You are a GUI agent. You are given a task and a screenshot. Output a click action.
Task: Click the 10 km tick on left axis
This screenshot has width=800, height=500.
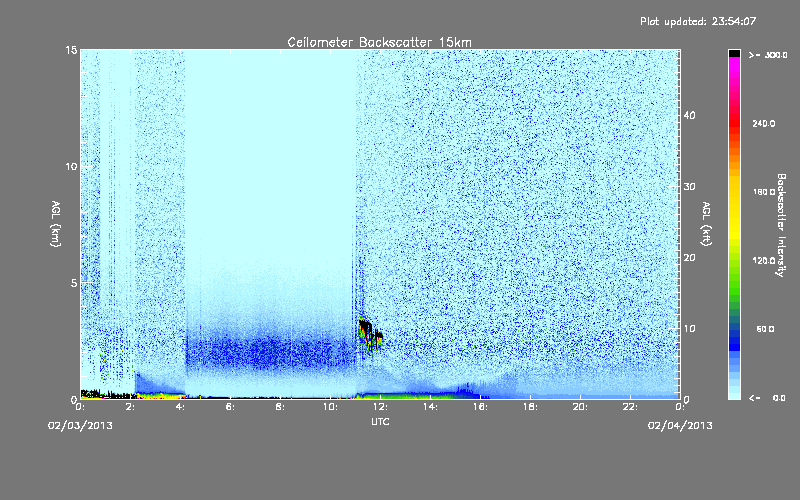pos(71,166)
